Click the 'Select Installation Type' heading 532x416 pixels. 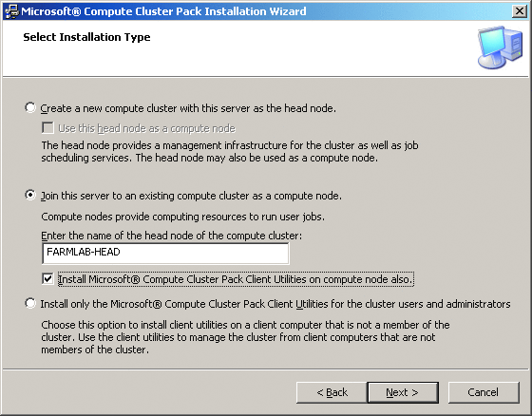(86, 37)
